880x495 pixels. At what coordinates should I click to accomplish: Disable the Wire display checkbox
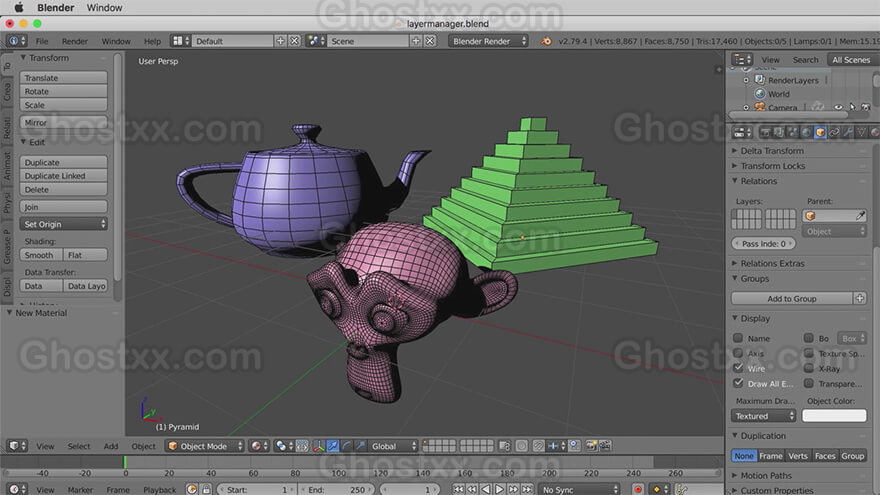[738, 368]
